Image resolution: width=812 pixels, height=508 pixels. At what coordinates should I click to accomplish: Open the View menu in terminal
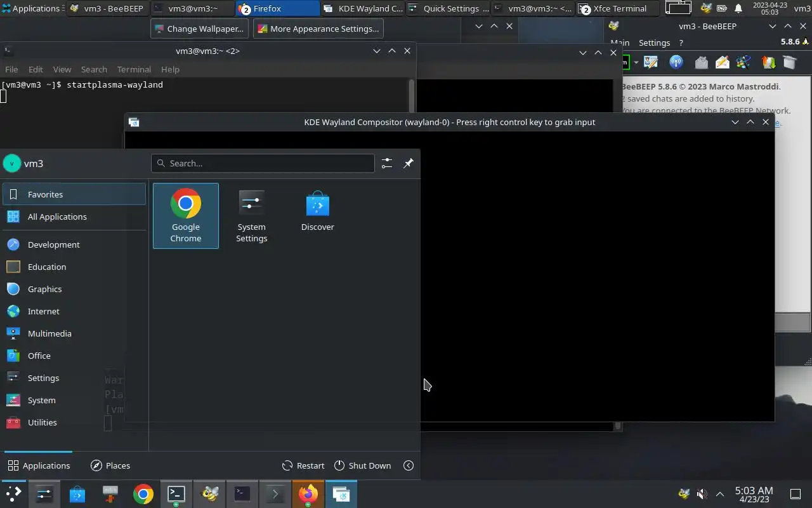[x=62, y=69]
